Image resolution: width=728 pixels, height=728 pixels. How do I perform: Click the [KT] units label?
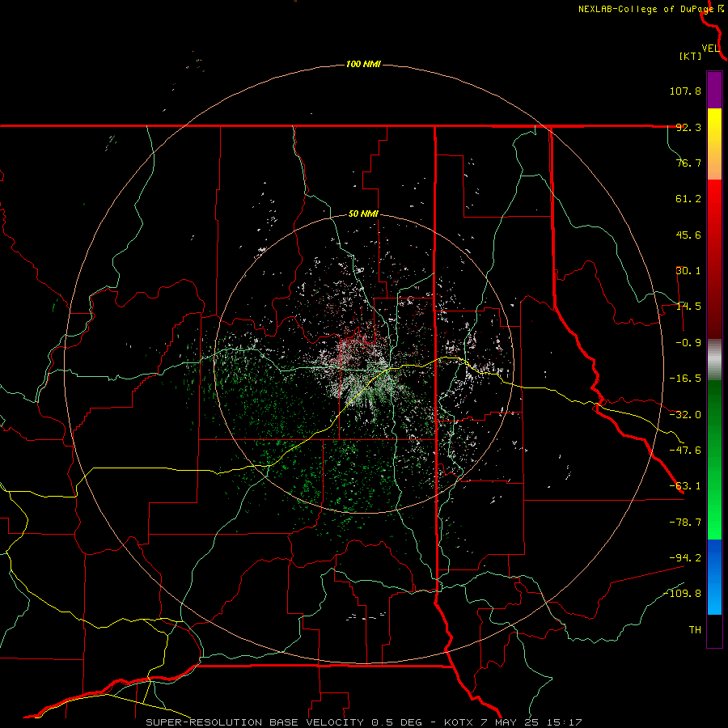[691, 56]
